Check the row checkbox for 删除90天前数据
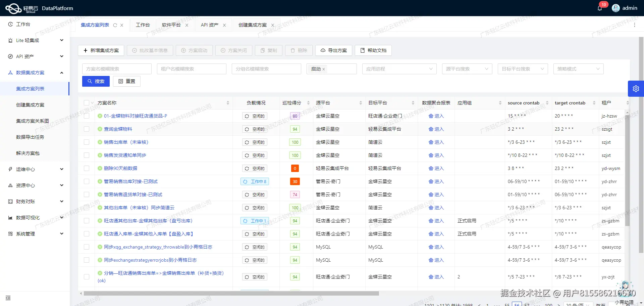 (87, 168)
